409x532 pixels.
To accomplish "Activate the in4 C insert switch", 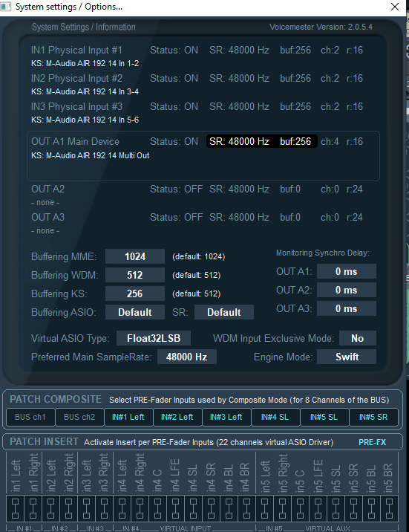I will 157,508.
